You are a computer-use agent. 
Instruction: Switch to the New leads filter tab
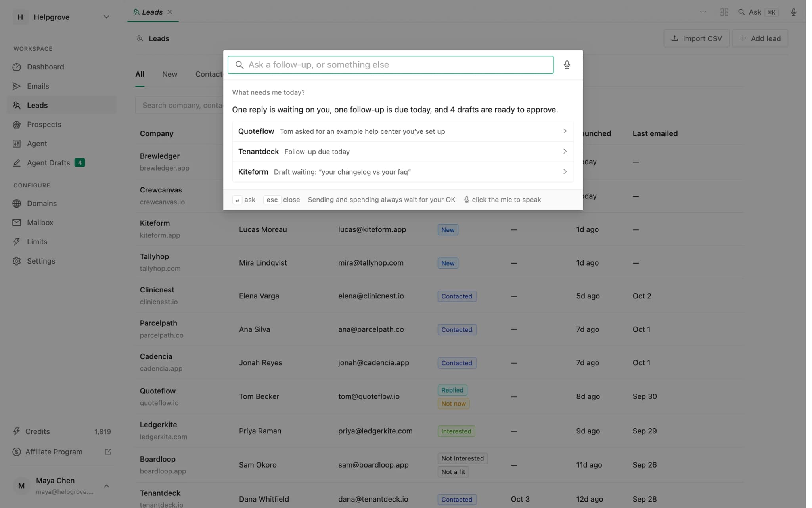coord(170,74)
